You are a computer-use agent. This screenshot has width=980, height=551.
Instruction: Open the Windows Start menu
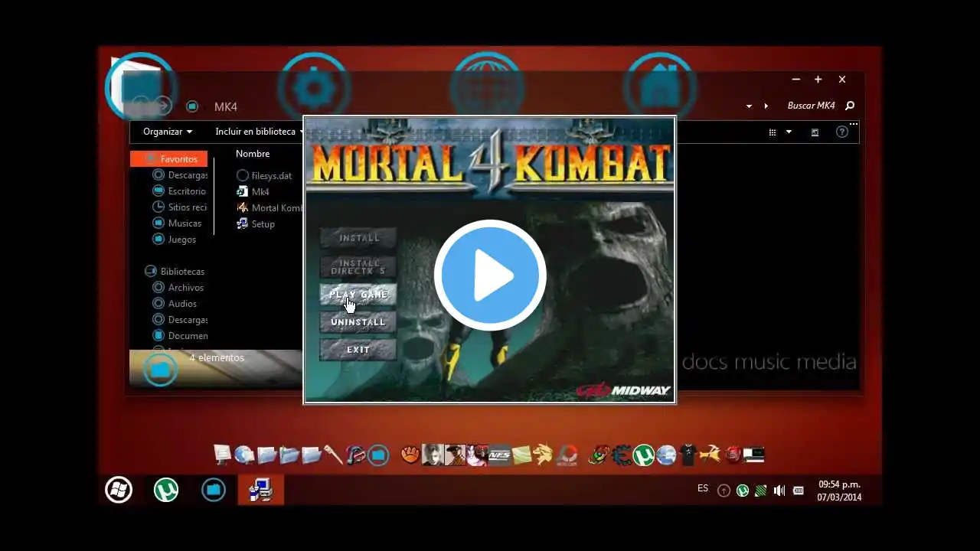(x=119, y=490)
